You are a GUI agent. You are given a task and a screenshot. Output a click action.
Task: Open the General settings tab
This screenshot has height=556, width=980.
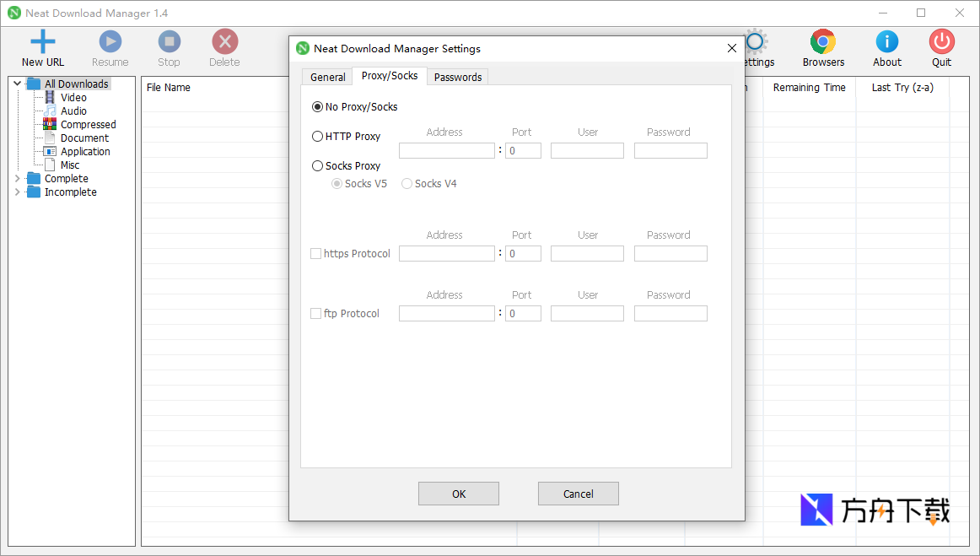327,77
